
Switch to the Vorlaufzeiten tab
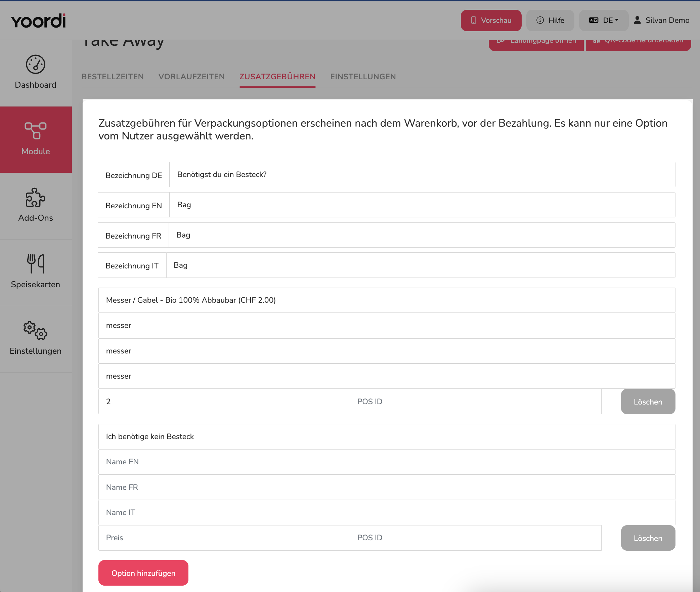pyautogui.click(x=191, y=77)
